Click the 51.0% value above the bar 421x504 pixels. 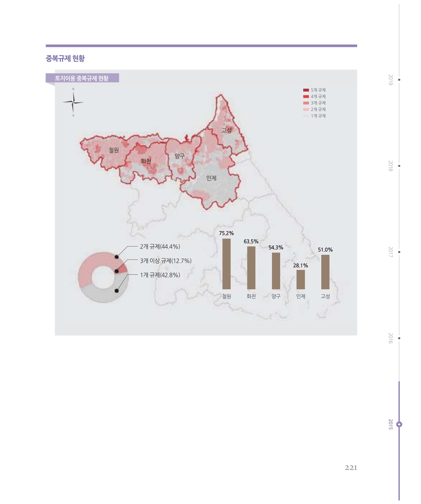tap(325, 250)
